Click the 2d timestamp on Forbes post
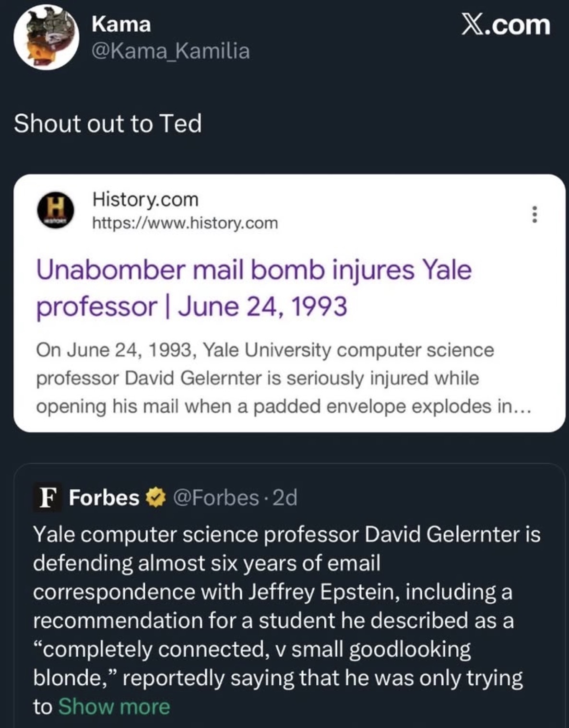 click(x=285, y=498)
